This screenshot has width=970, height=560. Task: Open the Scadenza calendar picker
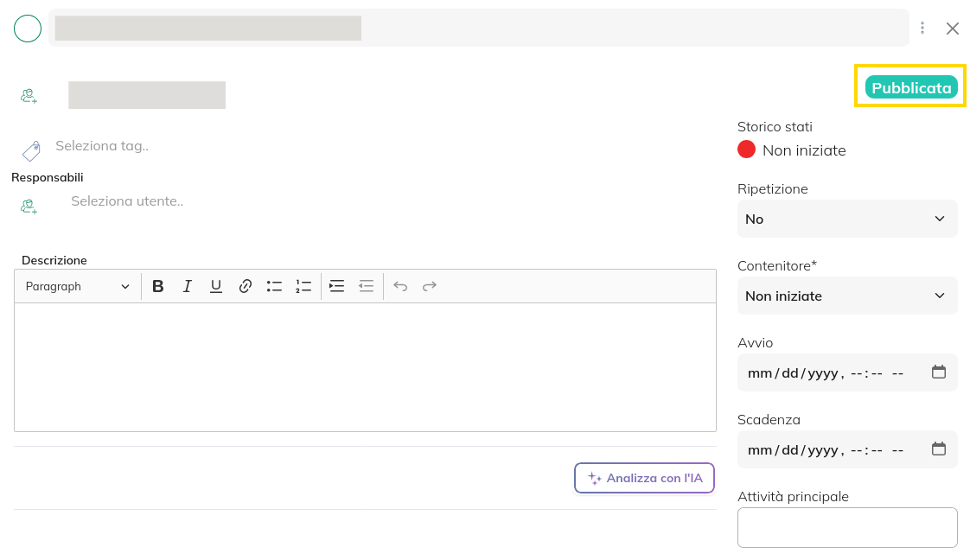point(939,449)
